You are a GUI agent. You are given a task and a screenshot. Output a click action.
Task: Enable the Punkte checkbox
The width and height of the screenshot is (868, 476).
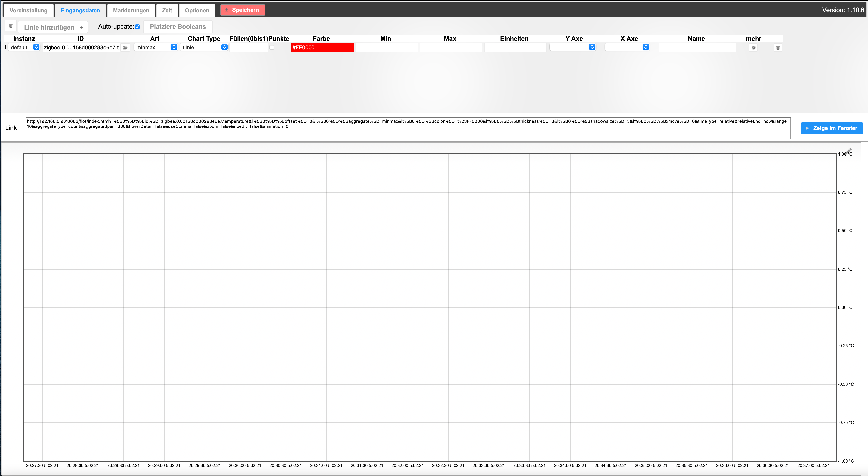click(x=272, y=47)
